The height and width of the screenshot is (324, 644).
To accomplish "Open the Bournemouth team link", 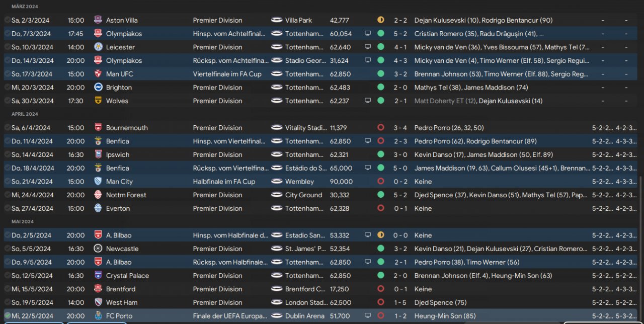I will 127,128.
